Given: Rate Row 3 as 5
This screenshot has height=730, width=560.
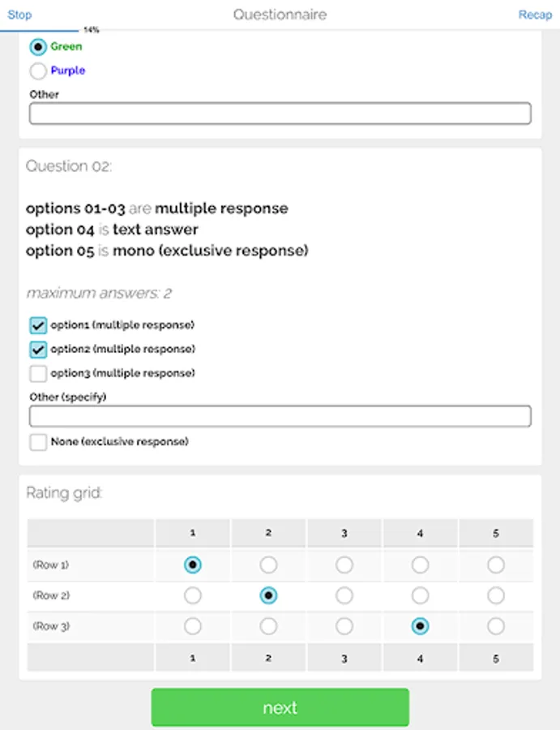Looking at the screenshot, I should (496, 626).
